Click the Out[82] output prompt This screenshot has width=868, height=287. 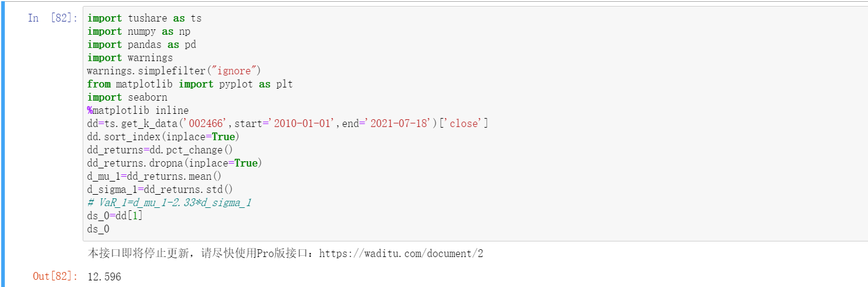pyautogui.click(x=55, y=276)
